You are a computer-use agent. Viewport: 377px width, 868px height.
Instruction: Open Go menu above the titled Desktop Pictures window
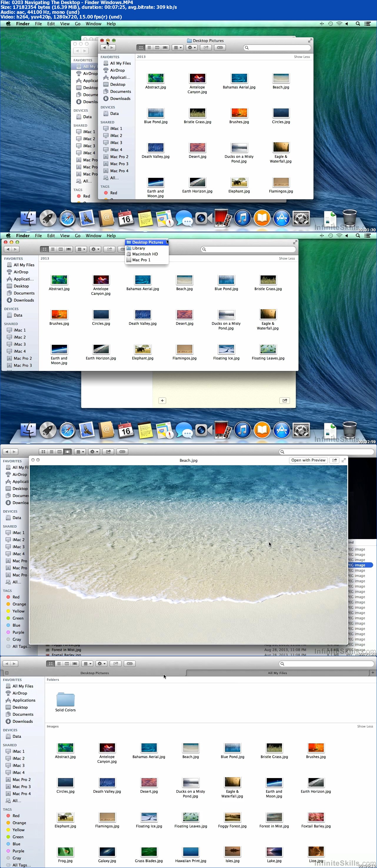(78, 24)
